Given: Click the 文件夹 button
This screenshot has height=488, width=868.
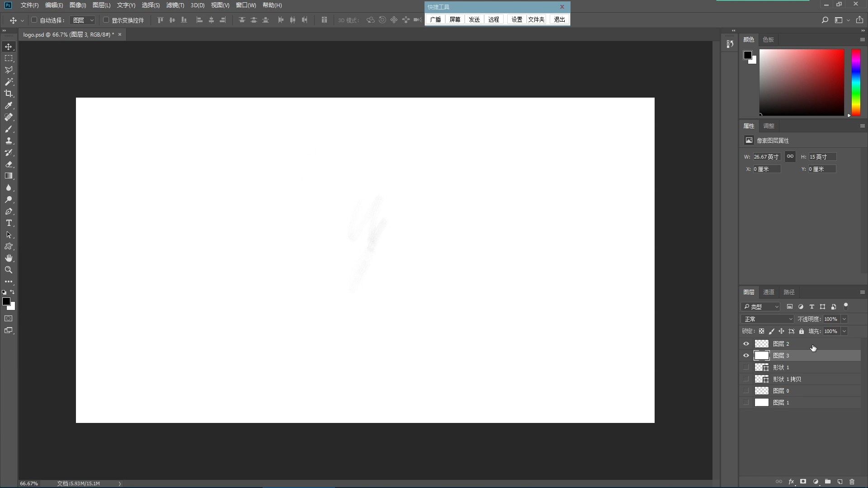Looking at the screenshot, I should coord(536,20).
